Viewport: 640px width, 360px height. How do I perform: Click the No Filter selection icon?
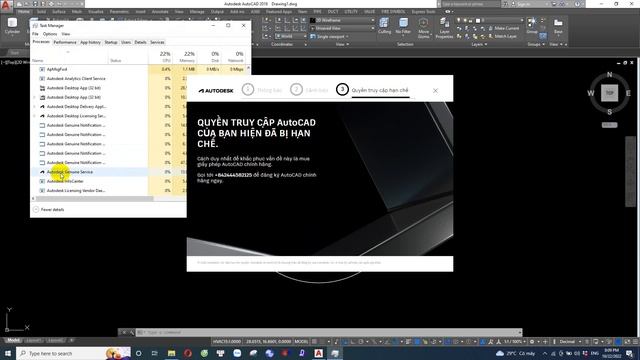point(403,26)
